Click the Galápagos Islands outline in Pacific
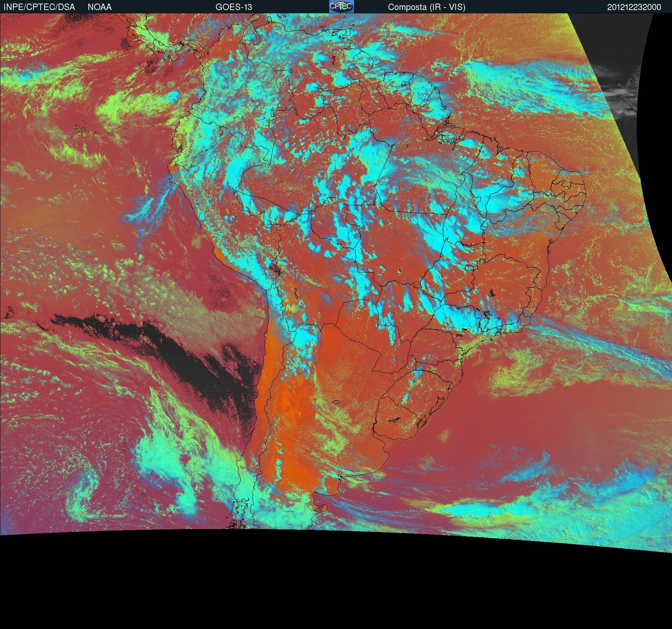The image size is (672, 629). pos(85,131)
